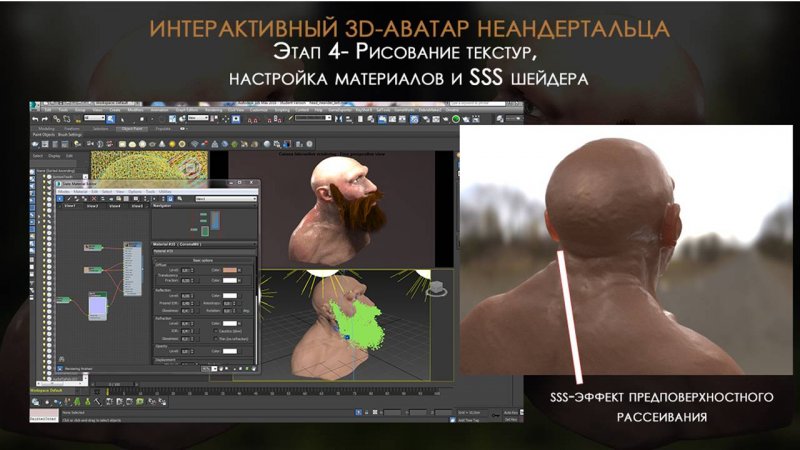The image size is (800, 450).
Task: Click the Reflection color swatch
Action: coord(230,296)
